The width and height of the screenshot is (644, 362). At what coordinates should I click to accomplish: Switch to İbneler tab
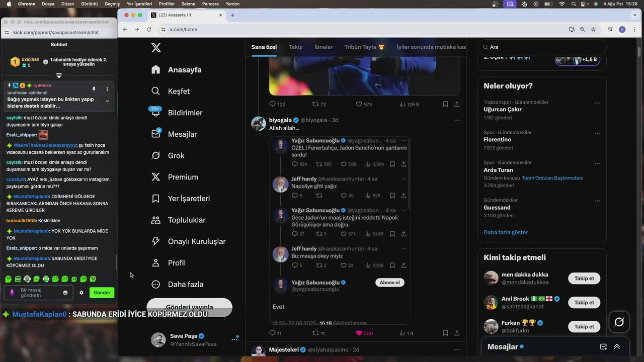[324, 47]
